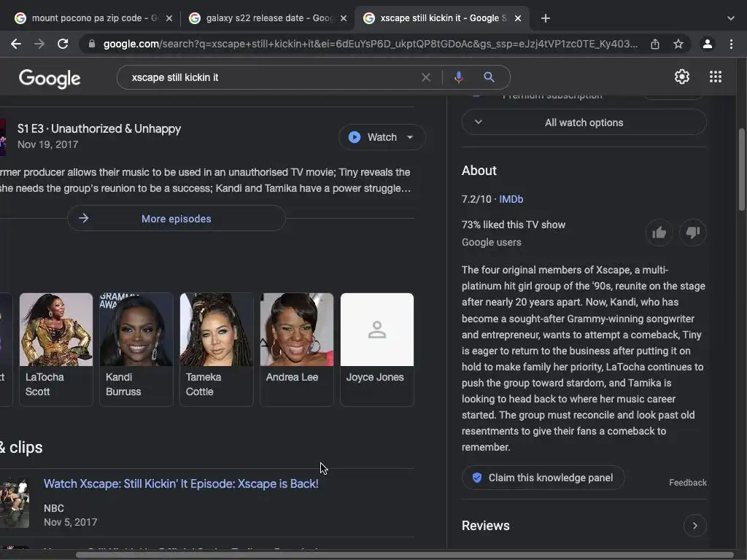Start voice search with microphone icon

(x=459, y=77)
